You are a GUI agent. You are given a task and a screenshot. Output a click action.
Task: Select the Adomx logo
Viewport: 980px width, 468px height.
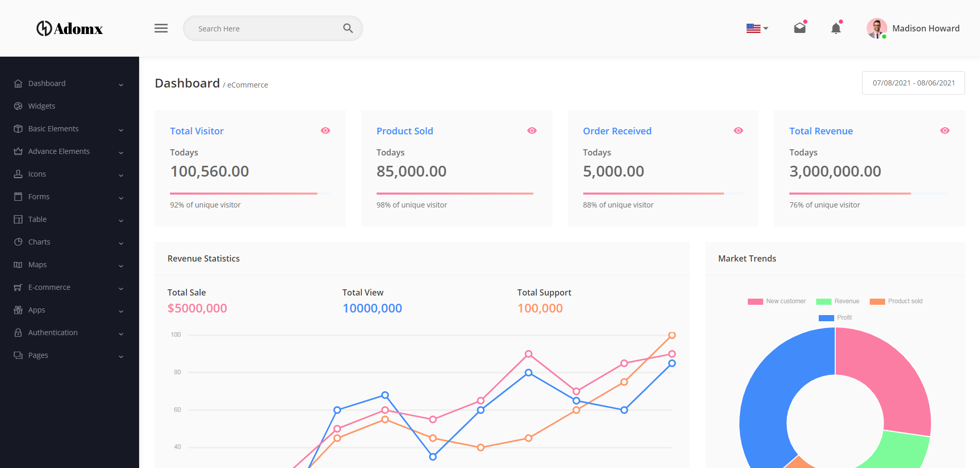[69, 28]
